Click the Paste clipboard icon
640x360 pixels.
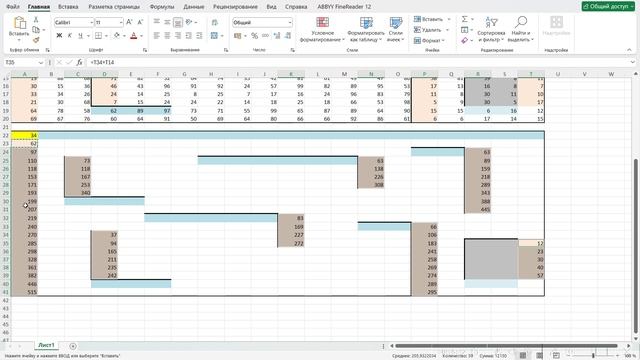coord(19,23)
